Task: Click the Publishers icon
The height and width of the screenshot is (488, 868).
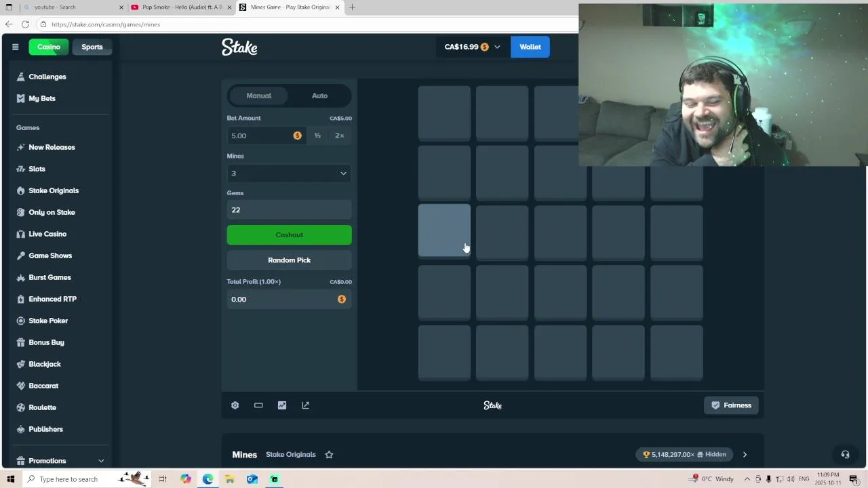Action: tap(20, 429)
